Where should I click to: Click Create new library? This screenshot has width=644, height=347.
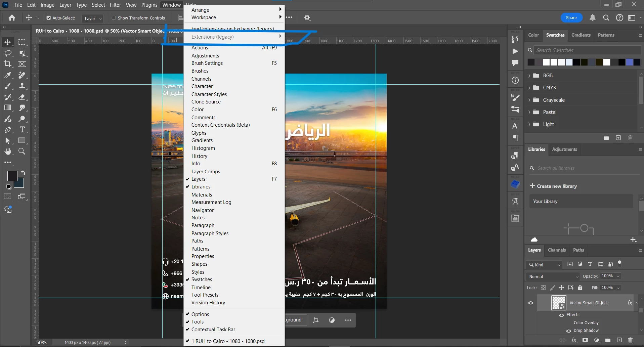(x=553, y=186)
